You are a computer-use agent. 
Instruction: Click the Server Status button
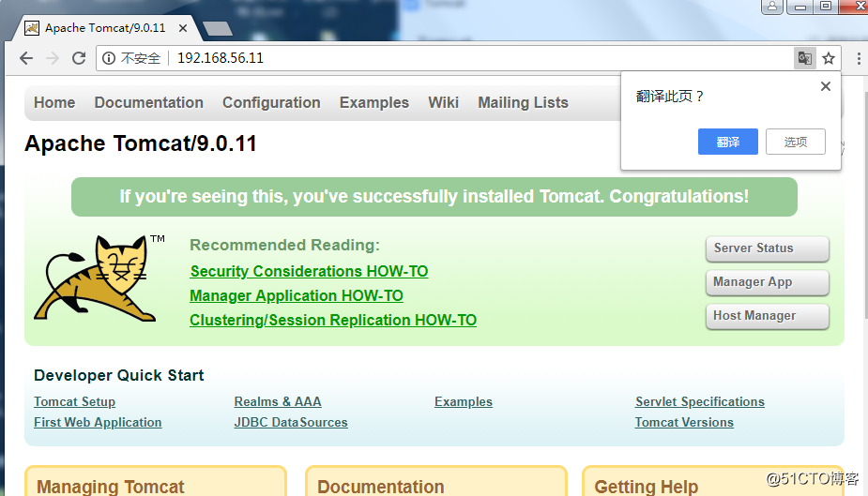click(x=768, y=248)
